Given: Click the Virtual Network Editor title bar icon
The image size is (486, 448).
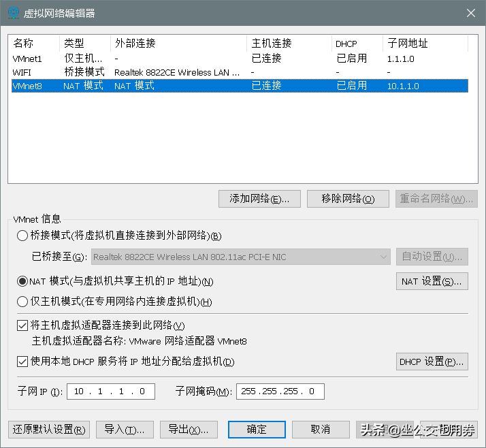Looking at the screenshot, I should pos(14,13).
